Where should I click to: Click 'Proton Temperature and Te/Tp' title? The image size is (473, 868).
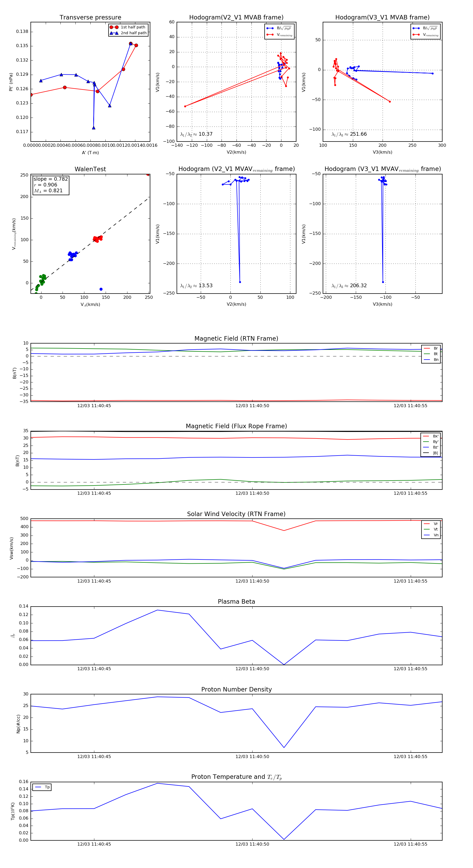(x=236, y=777)
